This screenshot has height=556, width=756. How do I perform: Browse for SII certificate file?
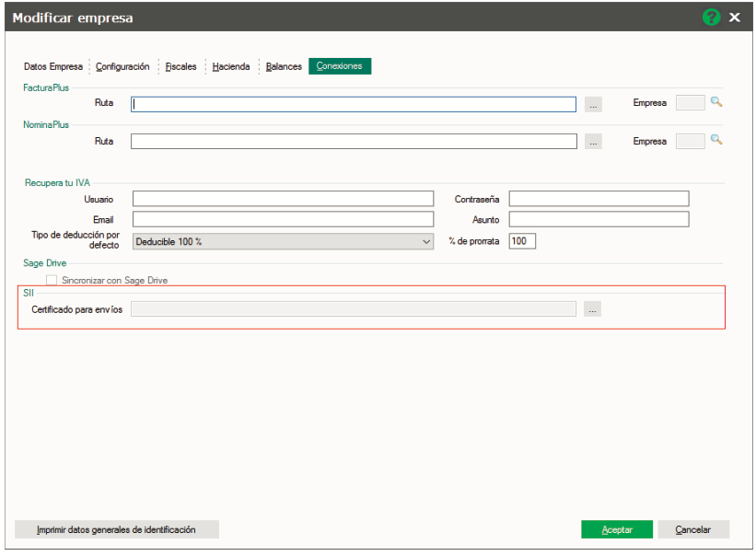(x=592, y=309)
